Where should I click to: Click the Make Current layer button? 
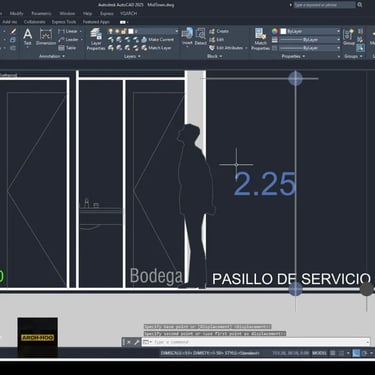[x=158, y=39]
